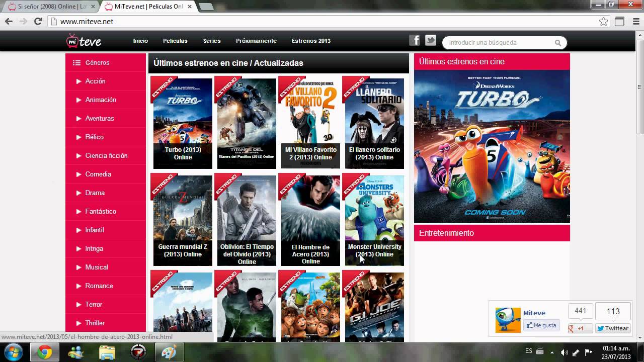Viewport: 644px width, 362px height.
Task: Open the Monster University poster
Action: pos(374,220)
